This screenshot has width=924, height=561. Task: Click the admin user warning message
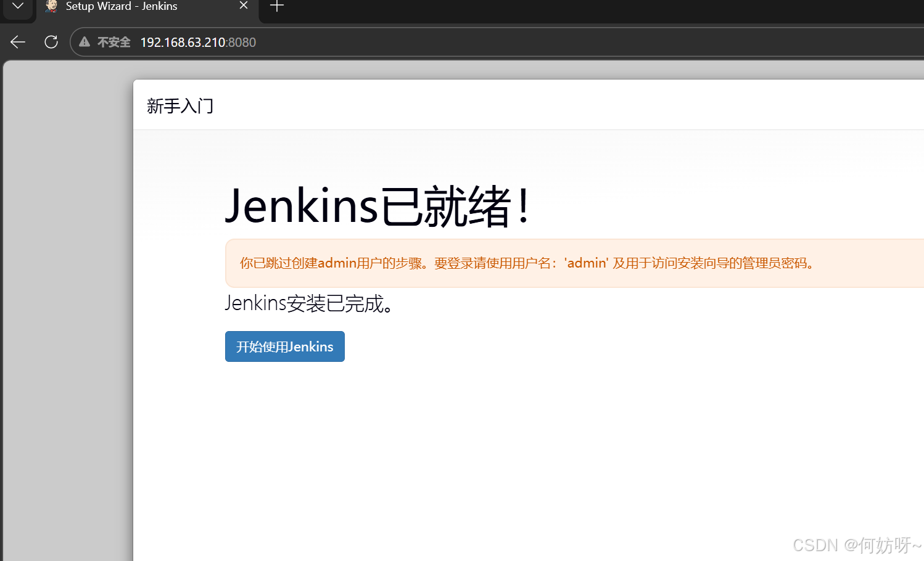coord(574,263)
